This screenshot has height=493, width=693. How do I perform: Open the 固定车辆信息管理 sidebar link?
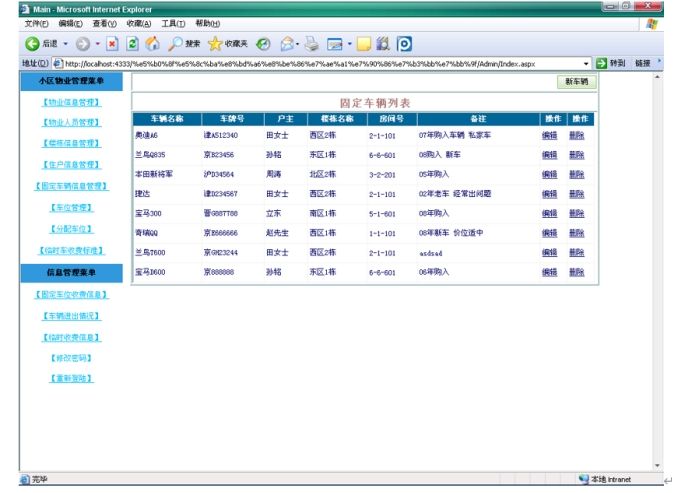71,186
